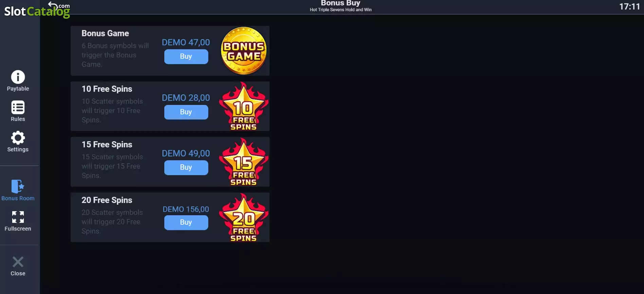Open the Paytable info icon
This screenshot has width=644, height=294.
click(x=18, y=77)
